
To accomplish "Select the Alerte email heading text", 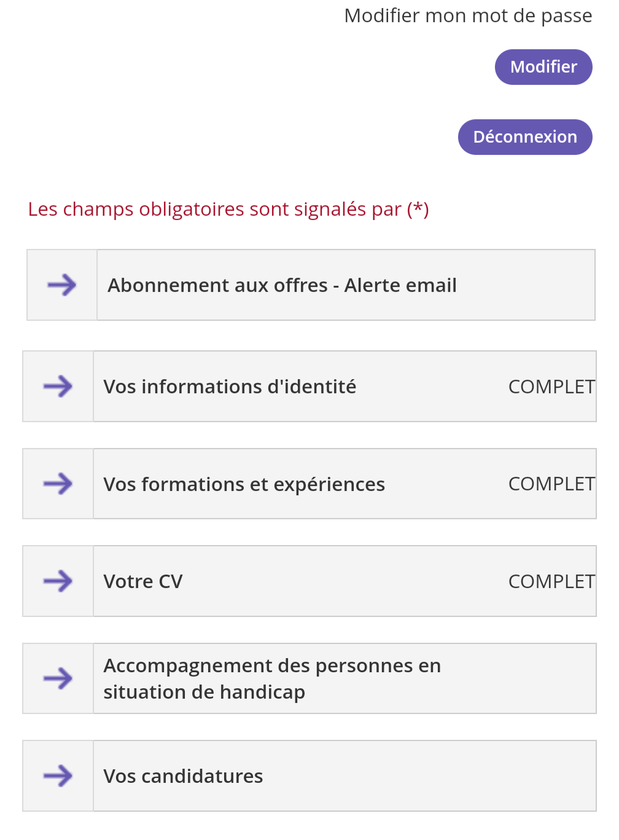I will [x=400, y=285].
